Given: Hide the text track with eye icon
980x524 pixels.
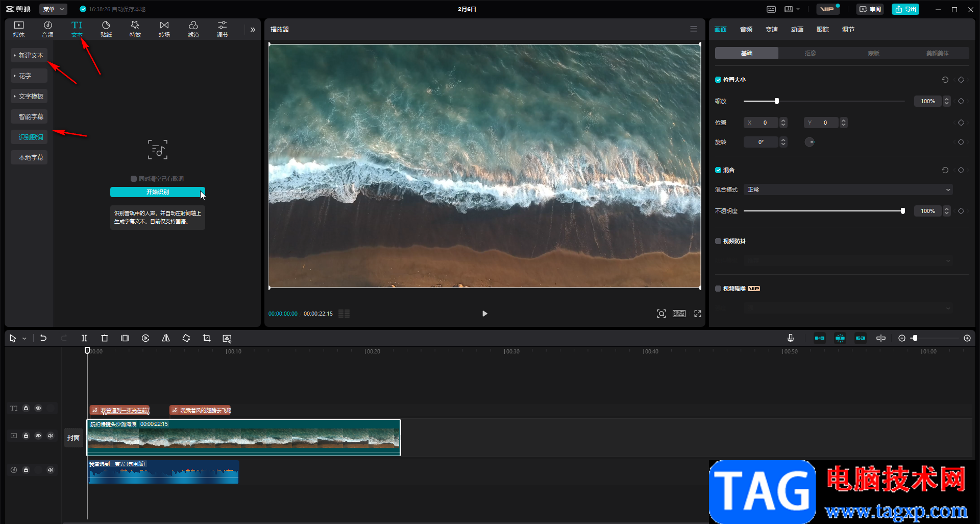Looking at the screenshot, I should 38,408.
